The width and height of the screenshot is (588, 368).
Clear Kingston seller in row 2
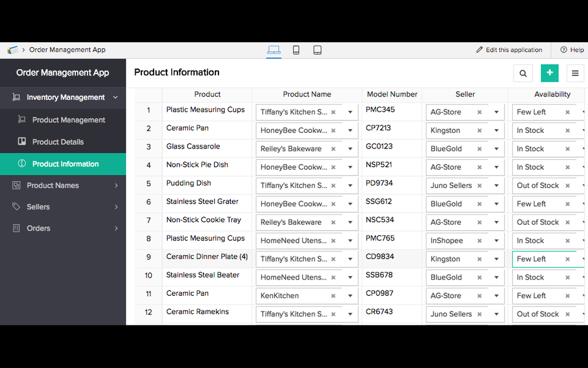click(479, 131)
